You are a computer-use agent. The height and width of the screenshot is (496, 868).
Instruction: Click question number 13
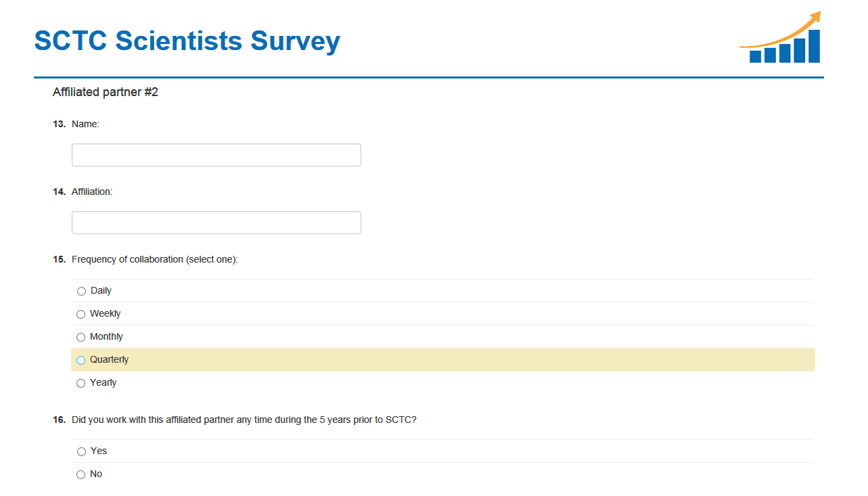(x=59, y=124)
